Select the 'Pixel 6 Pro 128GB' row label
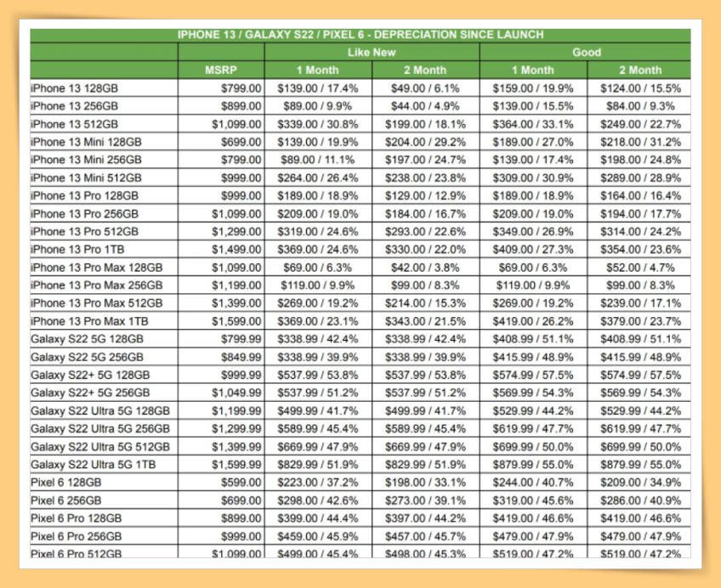The width and height of the screenshot is (721, 588). pos(77,518)
